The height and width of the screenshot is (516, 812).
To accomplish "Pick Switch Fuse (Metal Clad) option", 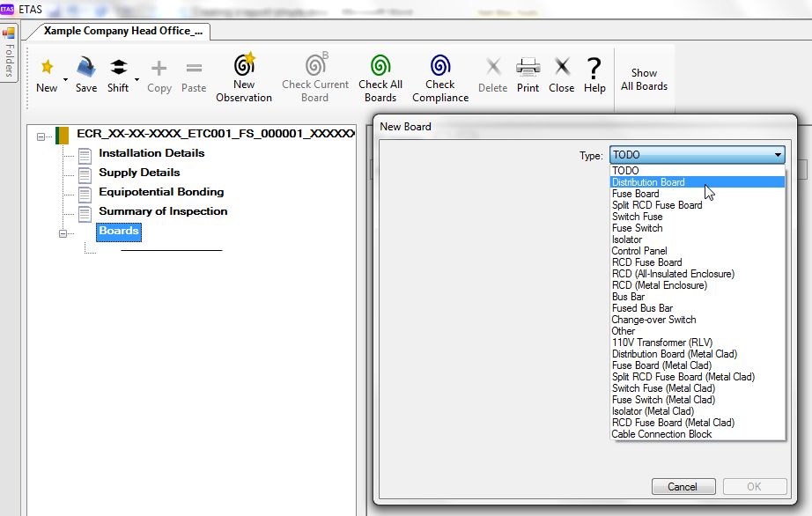I will click(698, 388).
